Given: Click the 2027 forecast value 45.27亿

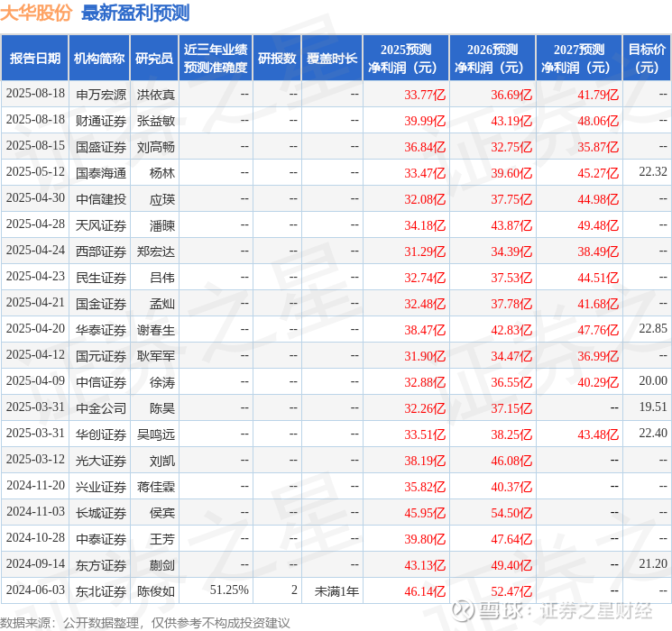Looking at the screenshot, I should tap(598, 173).
